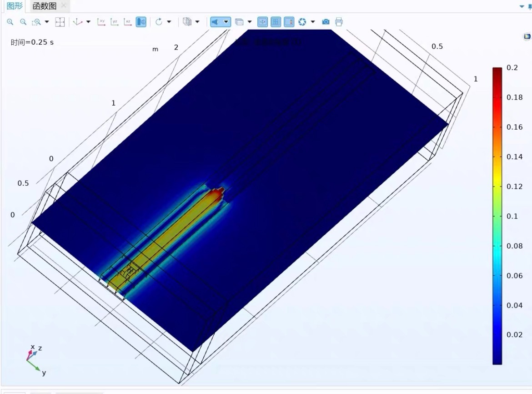Take an image snapshot with camera icon
Image resolution: width=532 pixels, height=394 pixels.
point(326,22)
